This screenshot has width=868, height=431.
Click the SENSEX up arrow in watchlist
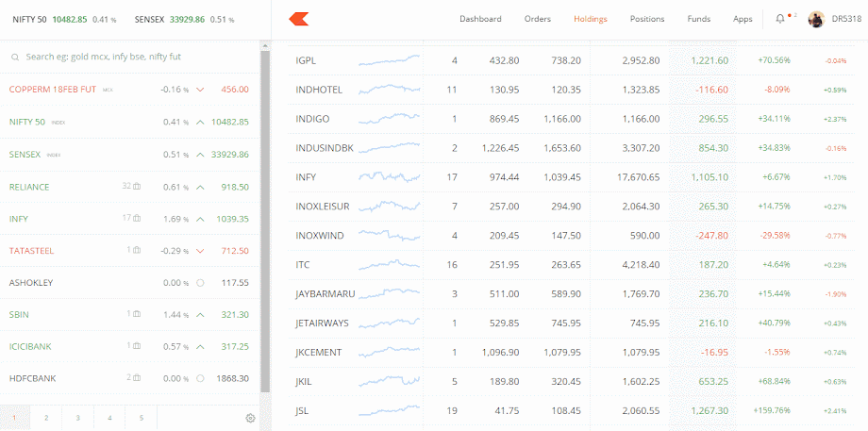[200, 155]
